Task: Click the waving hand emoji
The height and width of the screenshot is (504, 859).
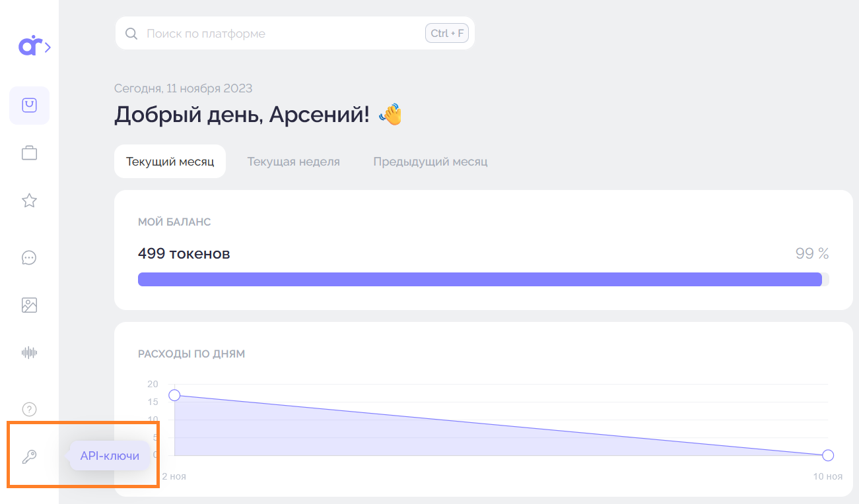Action: coord(390,115)
